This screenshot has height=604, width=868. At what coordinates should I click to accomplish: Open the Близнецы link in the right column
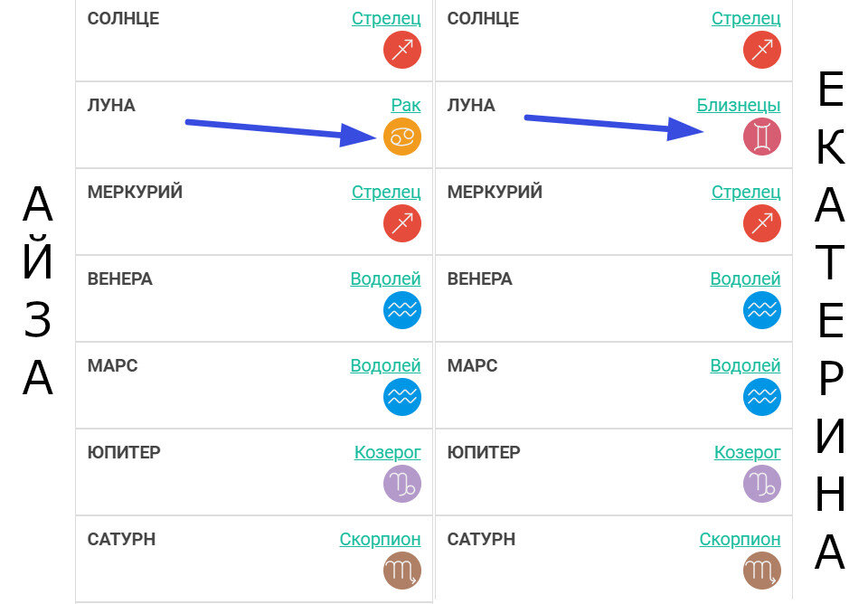pos(739,105)
